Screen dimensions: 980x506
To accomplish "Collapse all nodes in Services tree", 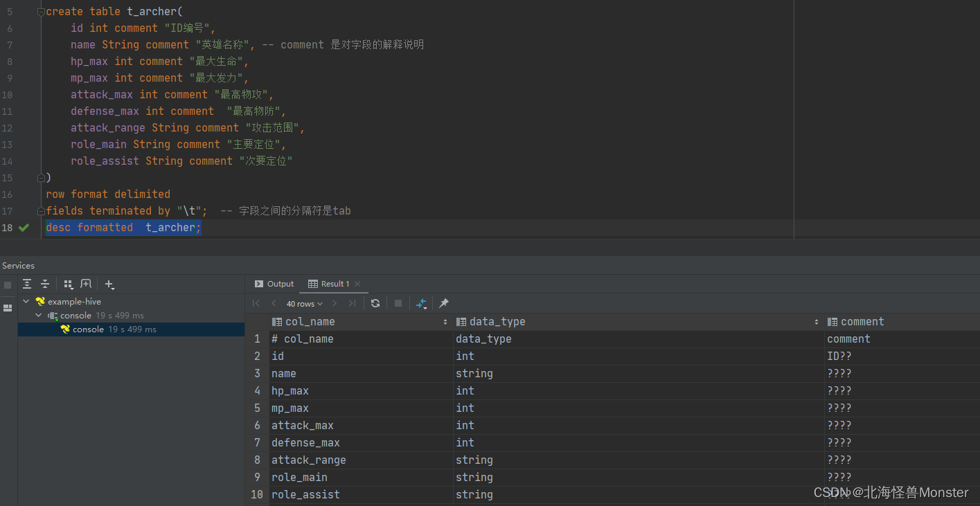I will (45, 284).
